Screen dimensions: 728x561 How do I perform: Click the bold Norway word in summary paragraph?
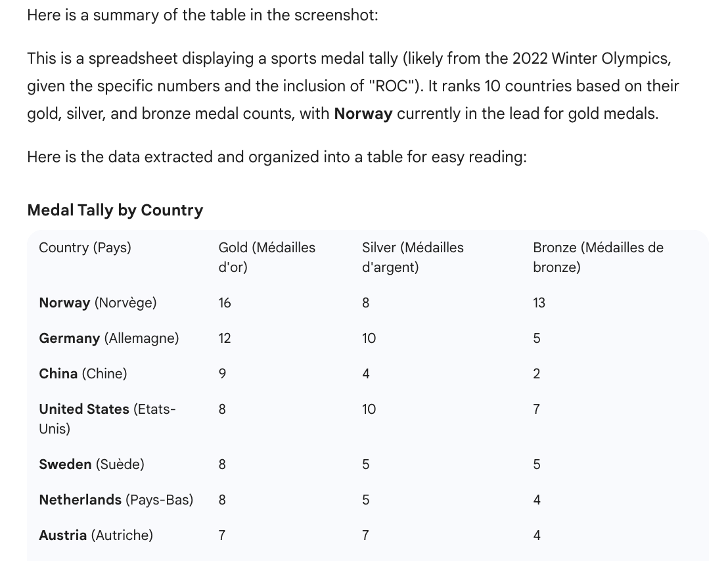click(363, 114)
